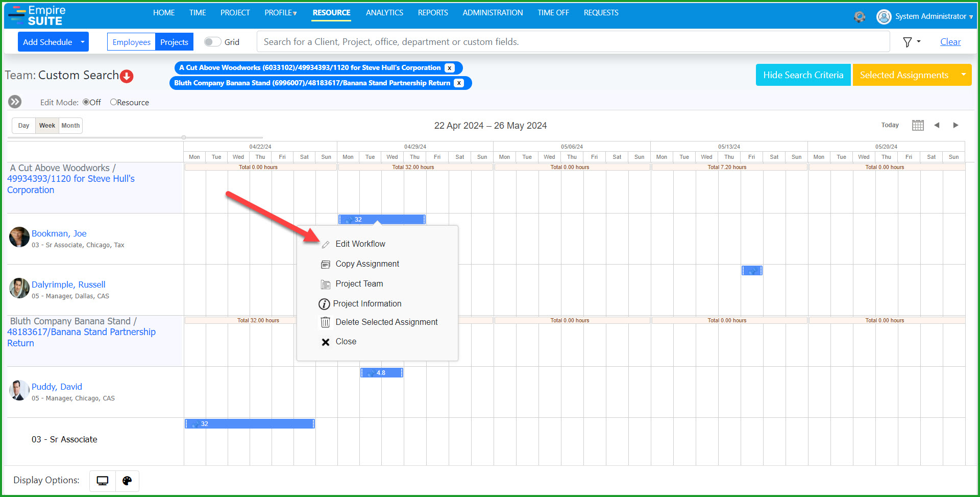Image resolution: width=980 pixels, height=497 pixels.
Task: Click the X icon next to Close
Action: pos(326,342)
